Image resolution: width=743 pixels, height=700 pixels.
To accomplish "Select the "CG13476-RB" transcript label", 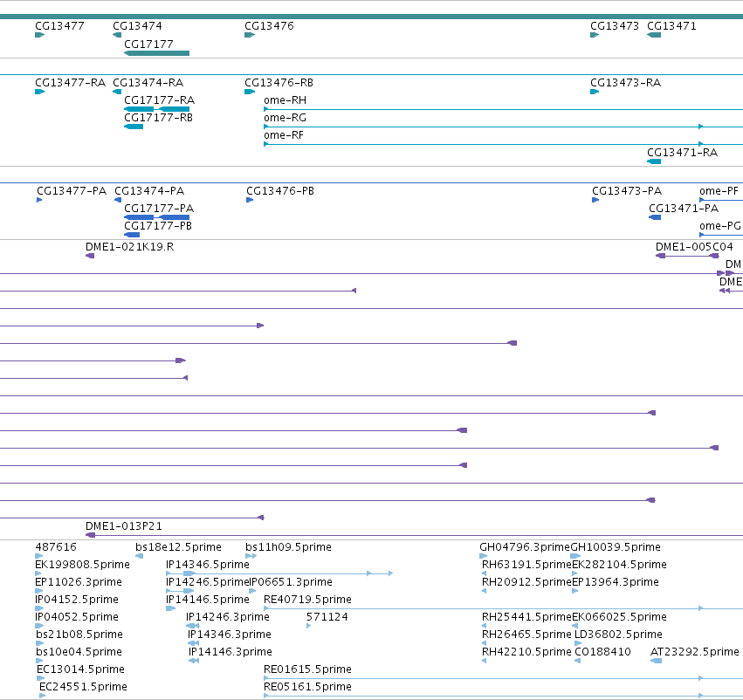I will point(279,83).
